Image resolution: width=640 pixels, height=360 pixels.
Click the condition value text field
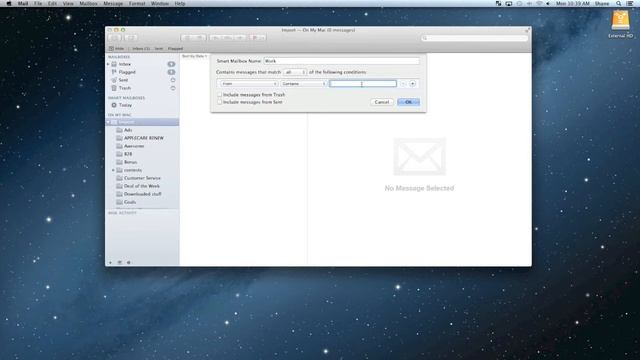click(363, 84)
